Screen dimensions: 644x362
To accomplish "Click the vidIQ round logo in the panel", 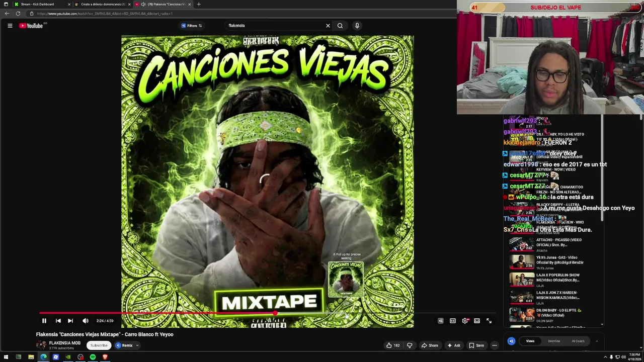I will point(511,341).
